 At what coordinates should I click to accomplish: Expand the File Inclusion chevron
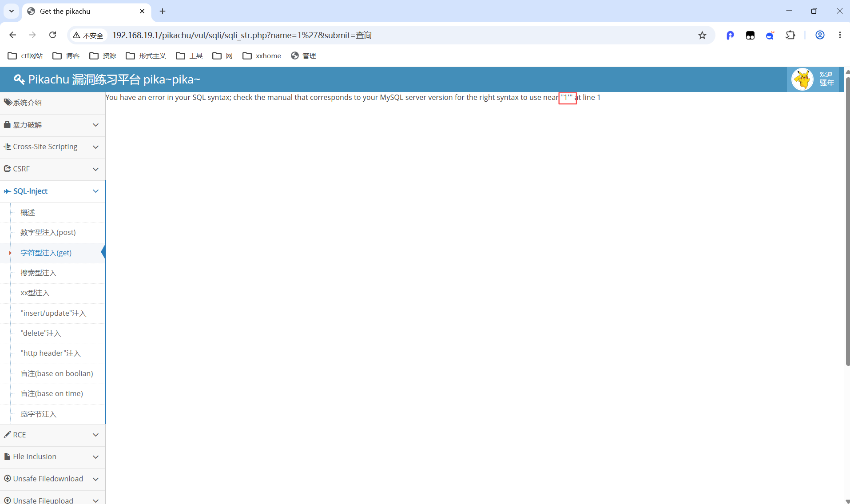click(95, 457)
